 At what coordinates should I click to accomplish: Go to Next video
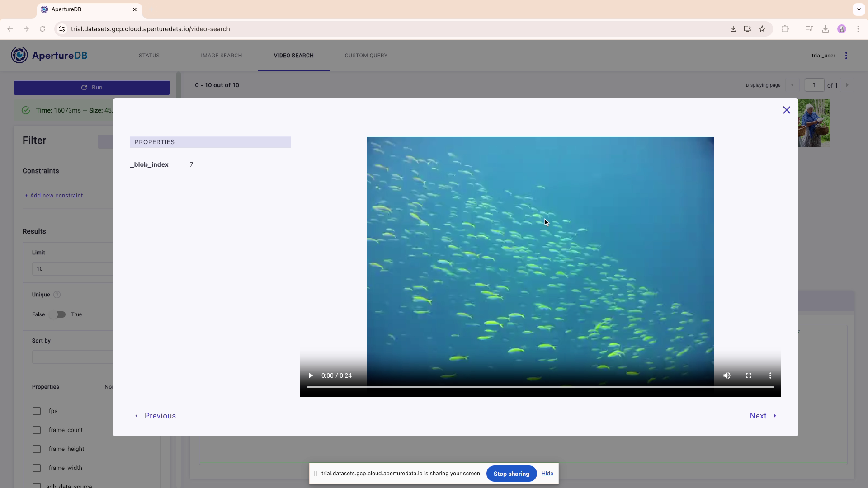(763, 416)
